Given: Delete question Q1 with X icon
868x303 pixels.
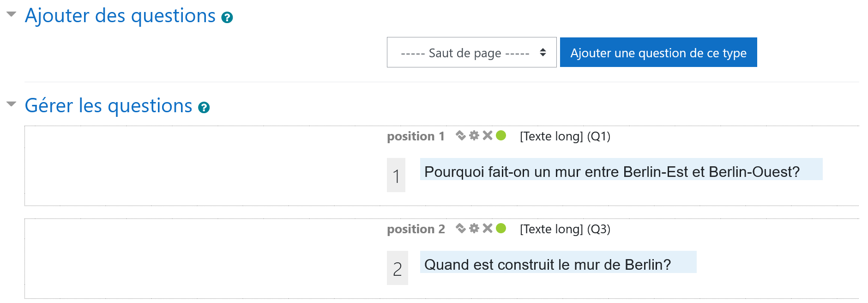Looking at the screenshot, I should tap(488, 135).
